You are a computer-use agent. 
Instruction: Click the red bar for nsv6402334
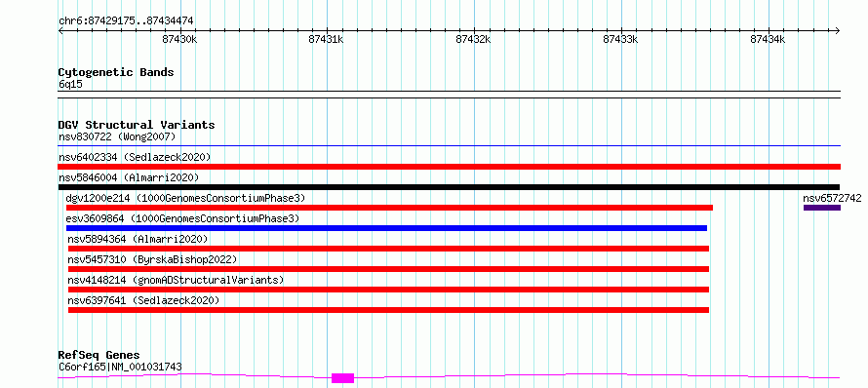click(x=449, y=167)
